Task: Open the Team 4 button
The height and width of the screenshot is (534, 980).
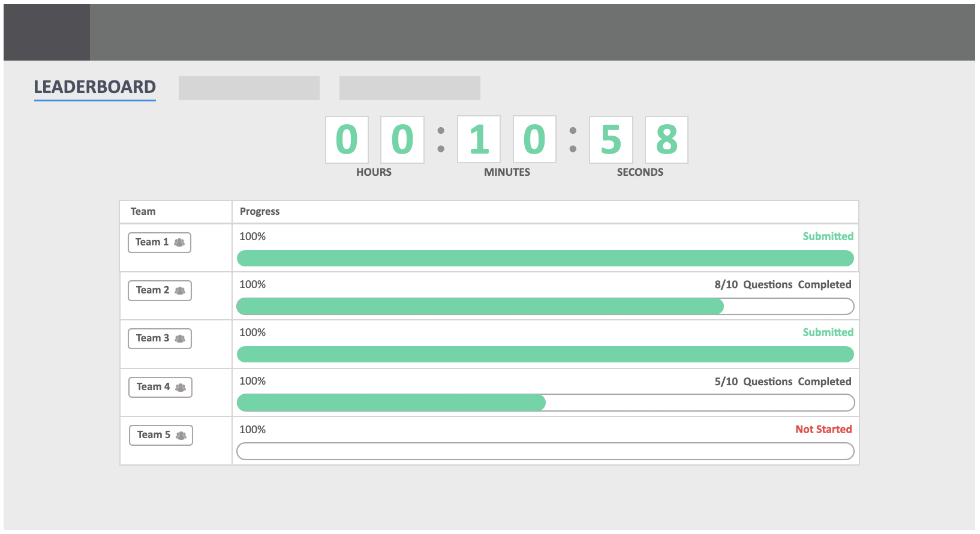Action: 160,387
